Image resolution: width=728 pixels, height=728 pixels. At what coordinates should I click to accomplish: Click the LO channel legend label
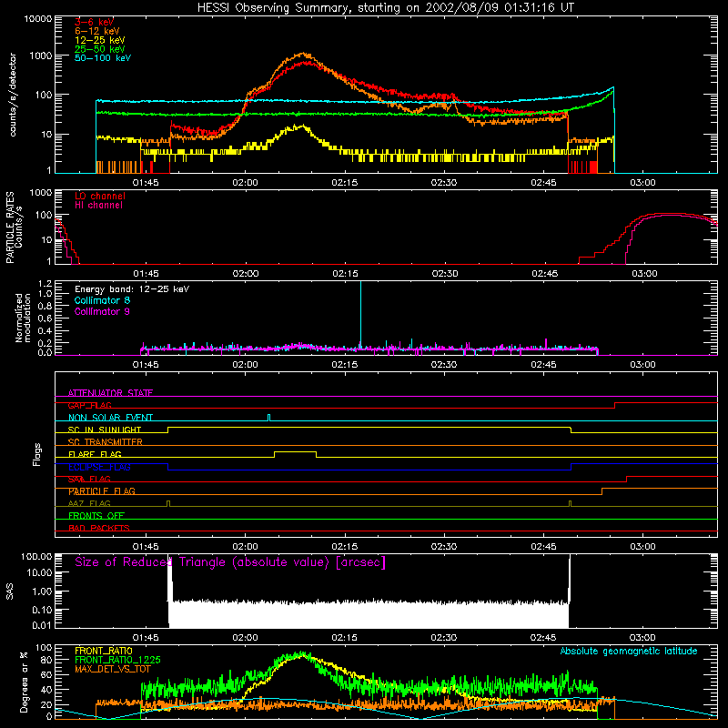click(100, 196)
